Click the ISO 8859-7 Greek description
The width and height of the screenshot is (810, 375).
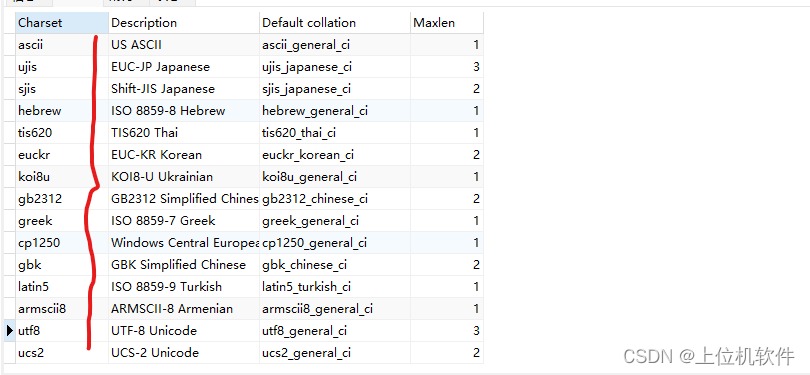tap(184, 221)
